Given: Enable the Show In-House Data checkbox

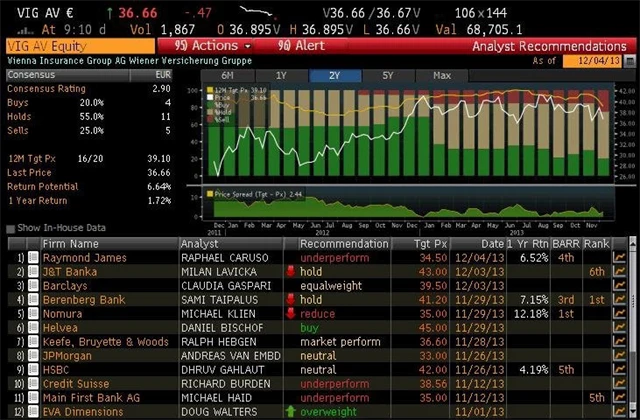Looking at the screenshot, I should 11,229.
